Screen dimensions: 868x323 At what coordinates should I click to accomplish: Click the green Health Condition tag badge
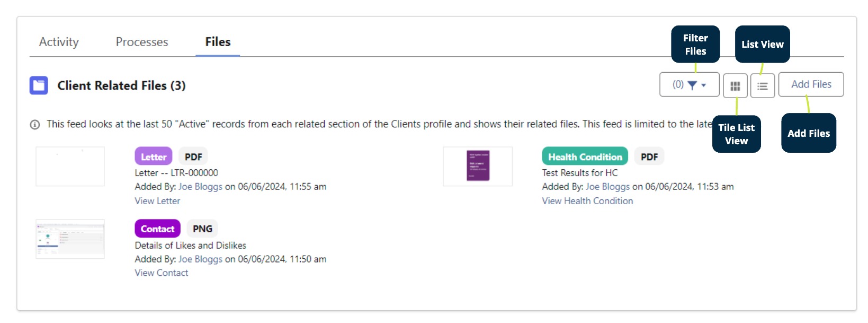pos(585,156)
